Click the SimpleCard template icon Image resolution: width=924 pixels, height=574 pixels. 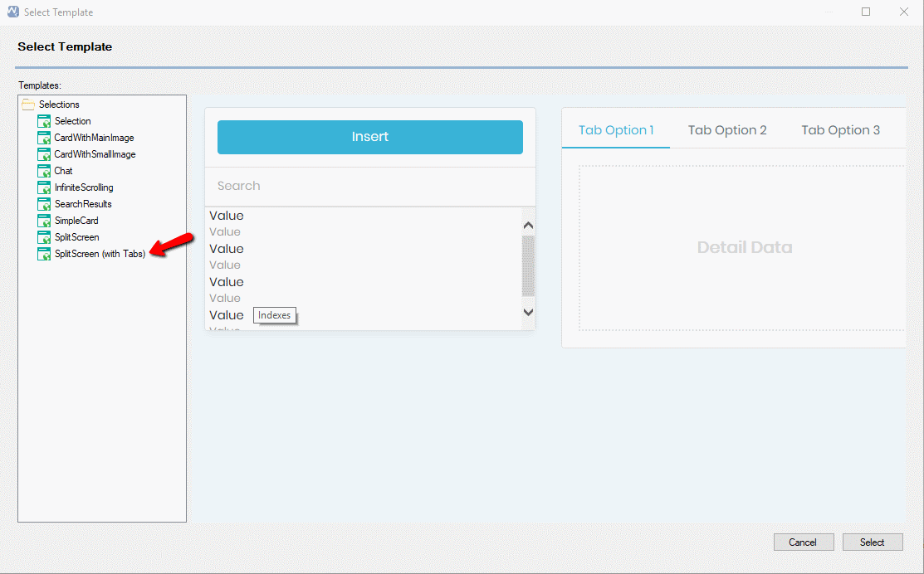coord(44,221)
